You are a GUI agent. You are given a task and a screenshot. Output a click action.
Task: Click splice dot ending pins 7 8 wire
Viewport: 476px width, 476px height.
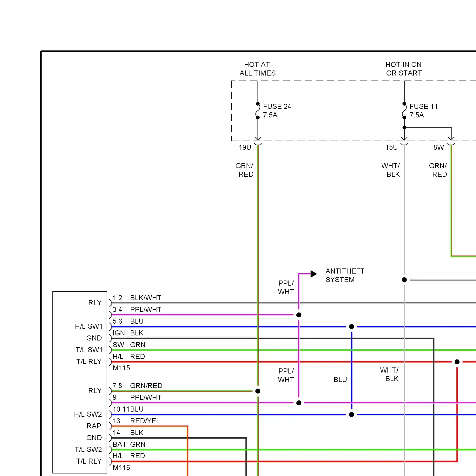(x=258, y=391)
